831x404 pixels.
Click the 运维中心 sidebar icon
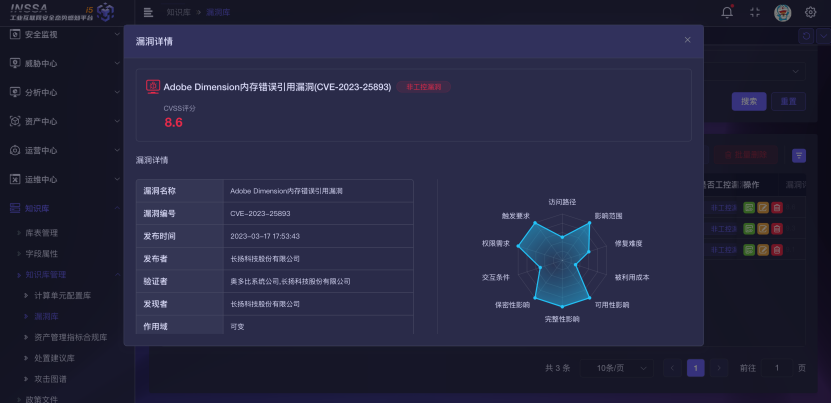pos(15,179)
